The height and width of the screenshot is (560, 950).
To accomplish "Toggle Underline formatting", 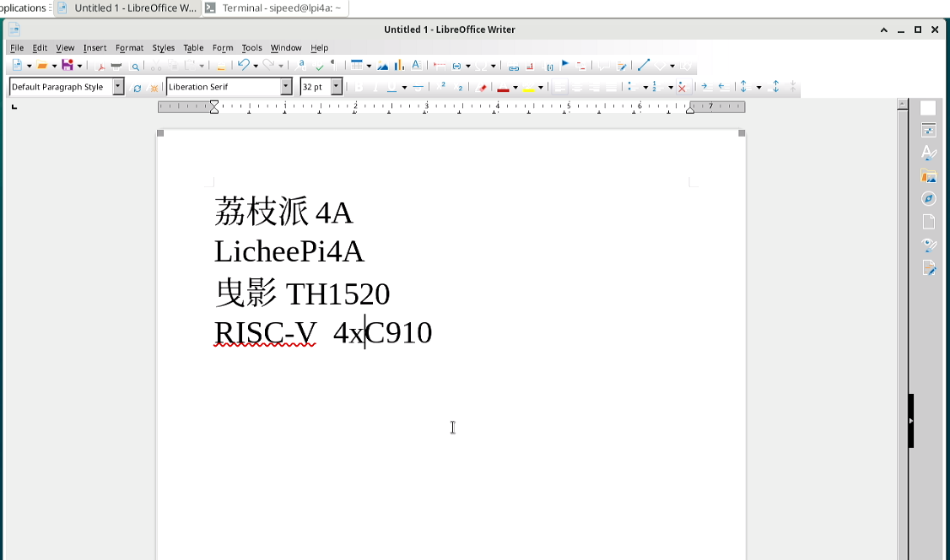I will click(x=391, y=87).
